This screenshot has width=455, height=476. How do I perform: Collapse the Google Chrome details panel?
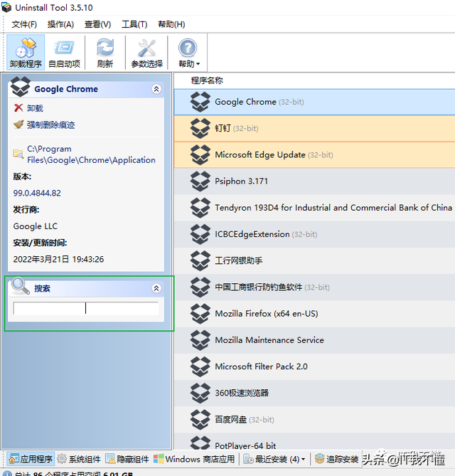pyautogui.click(x=156, y=89)
